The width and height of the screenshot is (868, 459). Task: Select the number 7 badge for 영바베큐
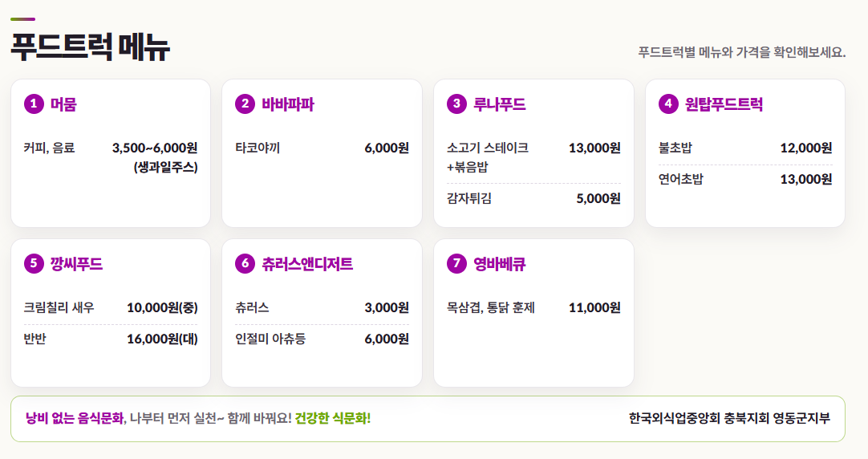(x=456, y=263)
